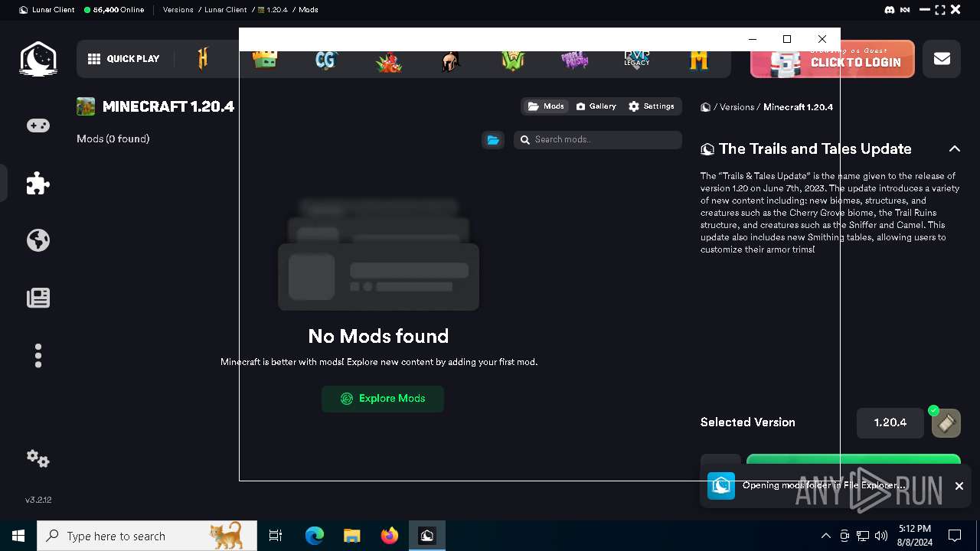Toggle fullscreen icon in Lunar title bar
Image resolution: width=980 pixels, height=551 pixels.
coord(940,10)
